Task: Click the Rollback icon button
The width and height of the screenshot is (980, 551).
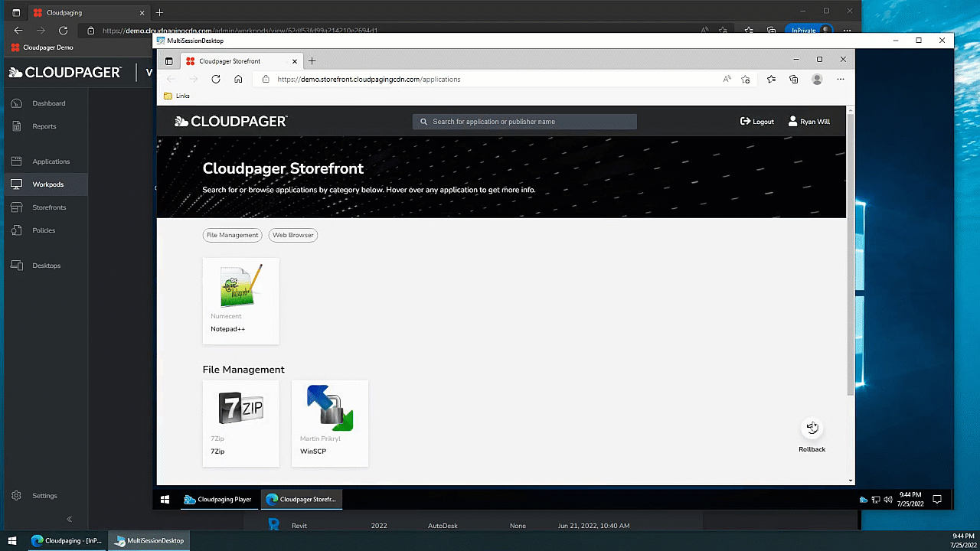Action: click(812, 428)
